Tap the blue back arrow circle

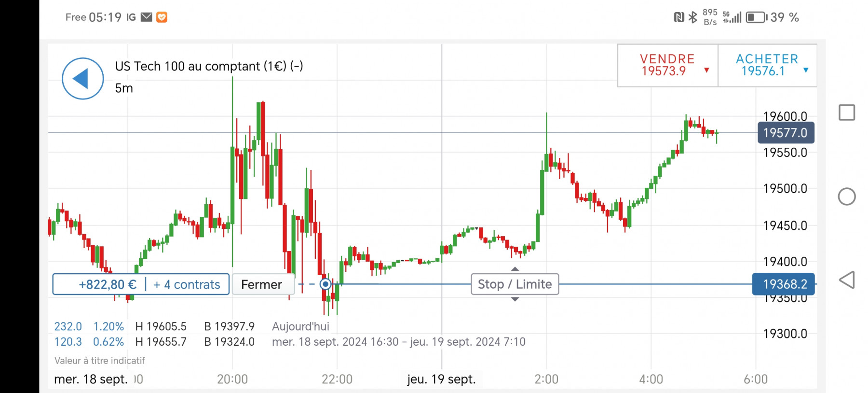83,79
